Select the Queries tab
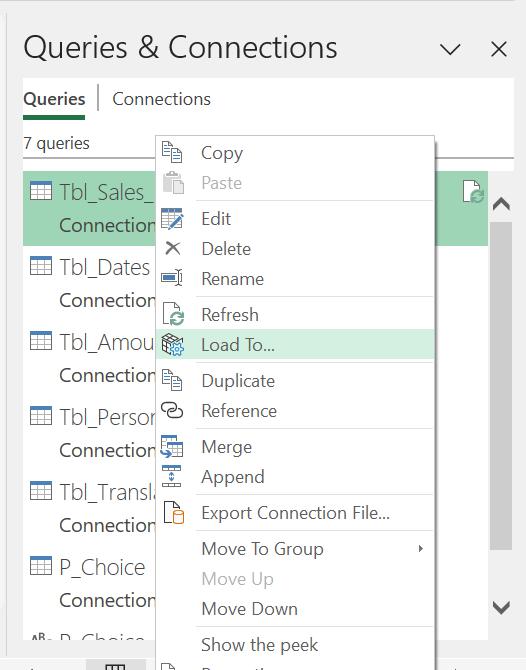This screenshot has height=670, width=526. (54, 99)
